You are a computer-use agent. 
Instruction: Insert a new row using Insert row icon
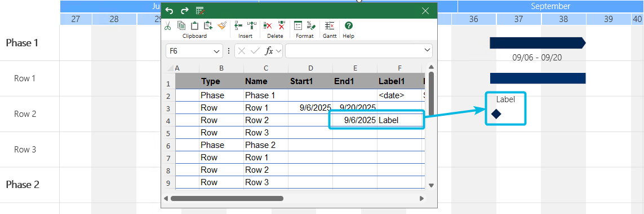(x=239, y=25)
